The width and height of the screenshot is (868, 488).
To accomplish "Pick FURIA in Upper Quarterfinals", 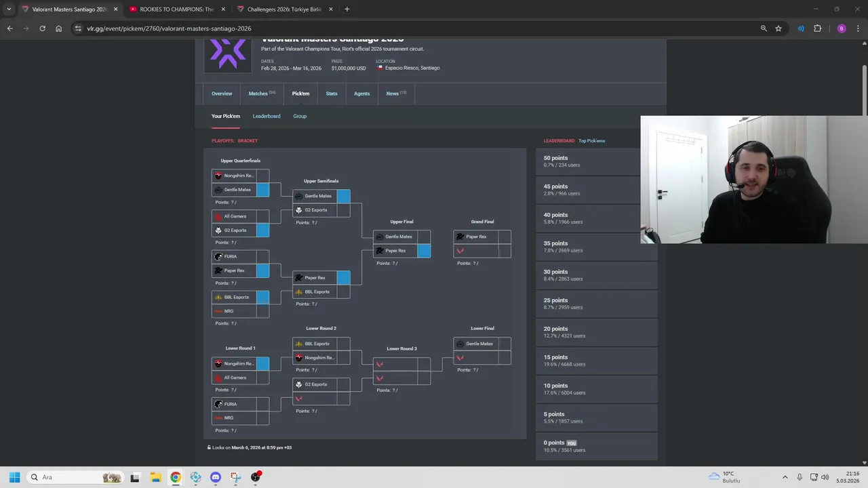I will [240, 256].
